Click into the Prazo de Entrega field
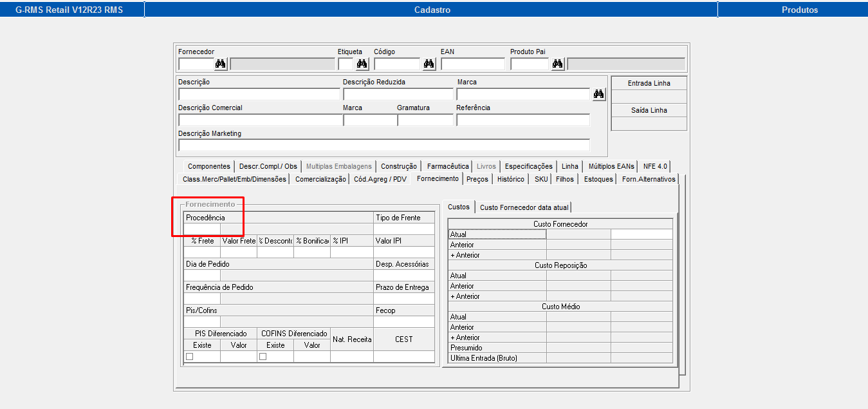The width and height of the screenshot is (868, 409). pos(404,298)
